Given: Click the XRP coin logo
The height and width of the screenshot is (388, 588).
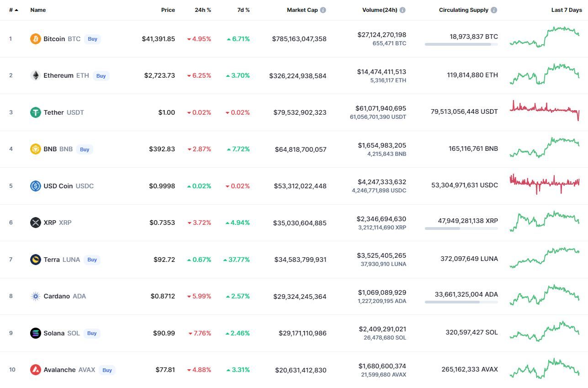Looking at the screenshot, I should (36, 223).
